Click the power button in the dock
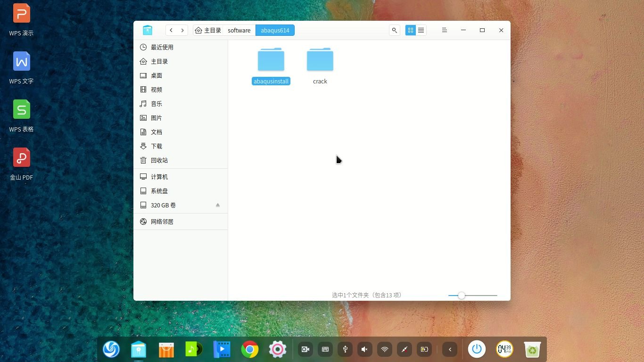 tap(477, 349)
